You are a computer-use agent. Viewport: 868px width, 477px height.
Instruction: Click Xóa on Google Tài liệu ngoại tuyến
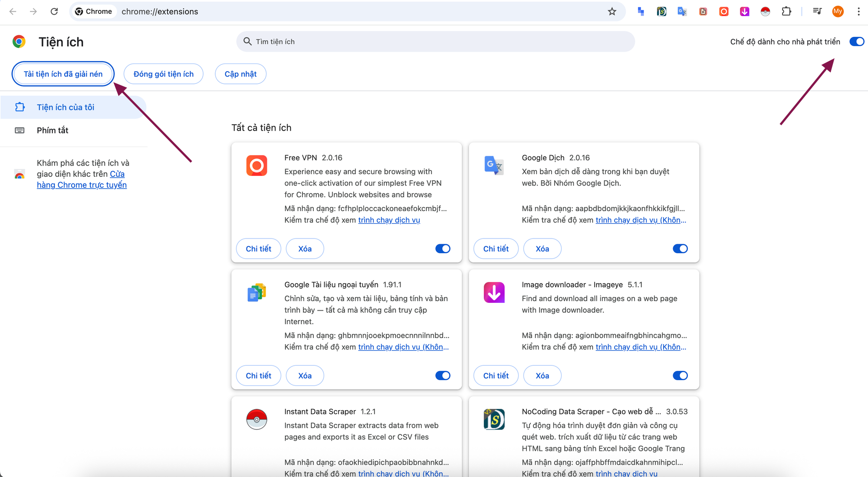(x=305, y=375)
